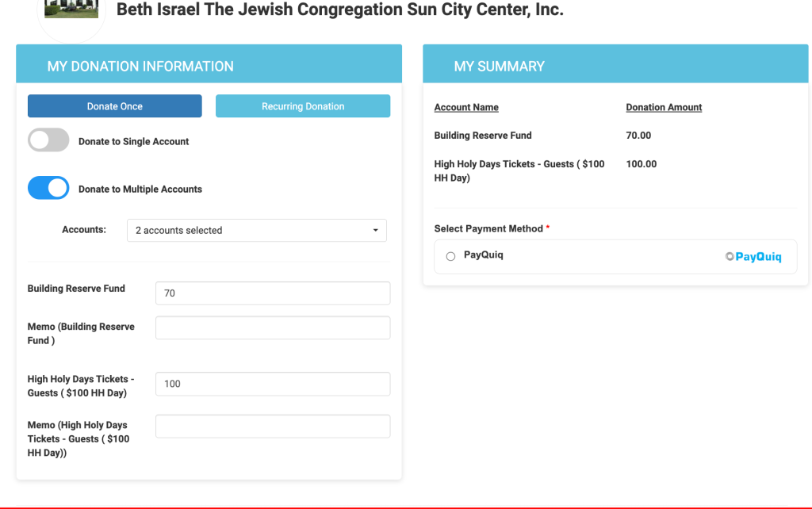
Task: Turn off Donate to Multiple Accounts toggle
Action: (48, 189)
